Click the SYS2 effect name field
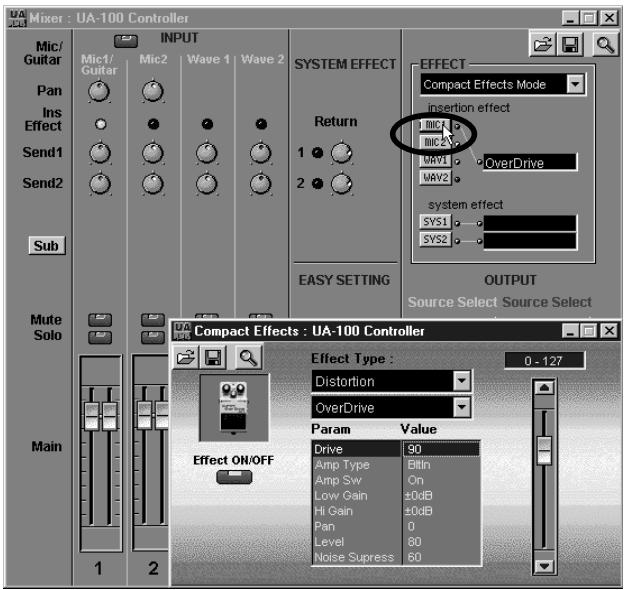Screen dimensions: 626x590 click(530, 241)
